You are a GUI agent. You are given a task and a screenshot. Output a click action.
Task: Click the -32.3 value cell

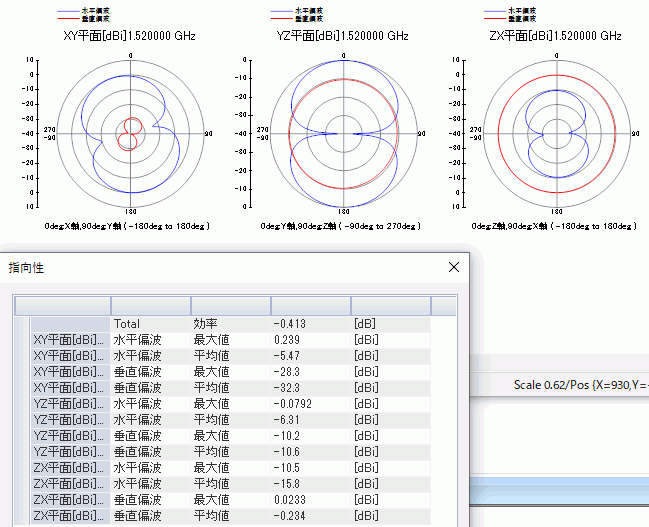[x=310, y=388]
